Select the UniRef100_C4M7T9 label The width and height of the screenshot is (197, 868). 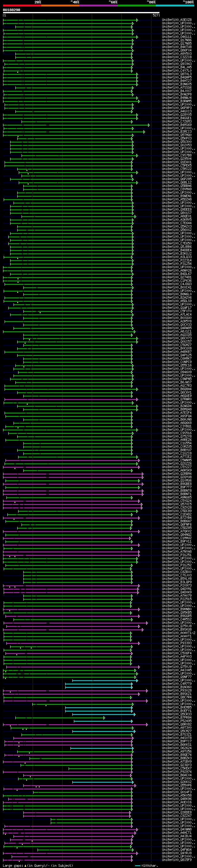[x=177, y=684]
